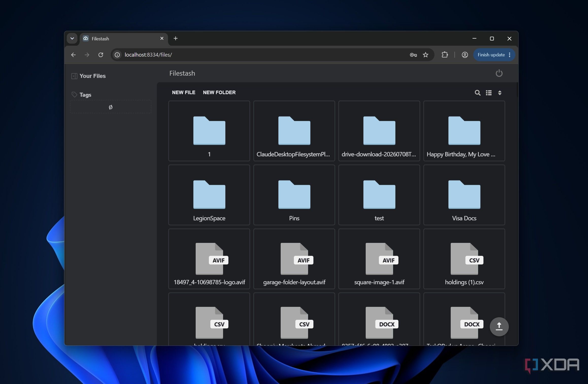Open the Happy Birthday, My Love folder
The width and height of the screenshot is (588, 384).
coord(464,131)
